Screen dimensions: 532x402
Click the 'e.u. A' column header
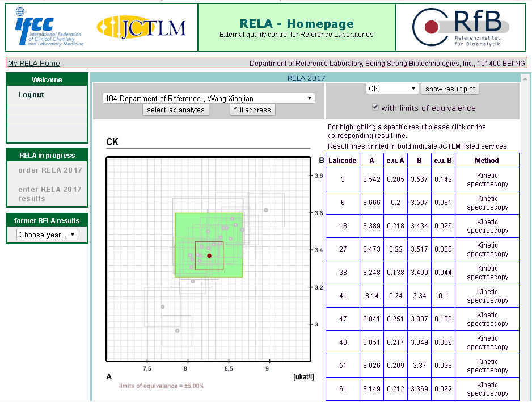tap(395, 161)
